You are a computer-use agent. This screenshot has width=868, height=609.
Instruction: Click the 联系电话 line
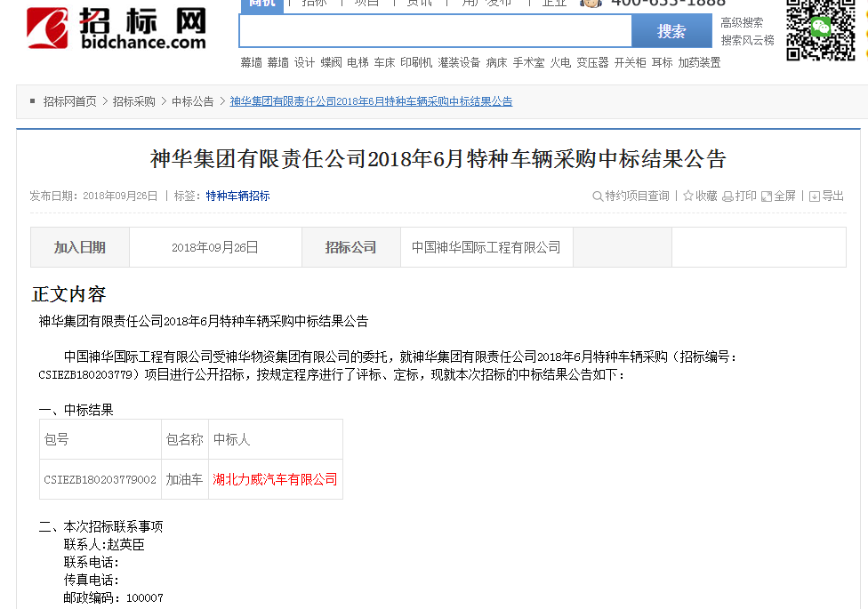(x=92, y=563)
